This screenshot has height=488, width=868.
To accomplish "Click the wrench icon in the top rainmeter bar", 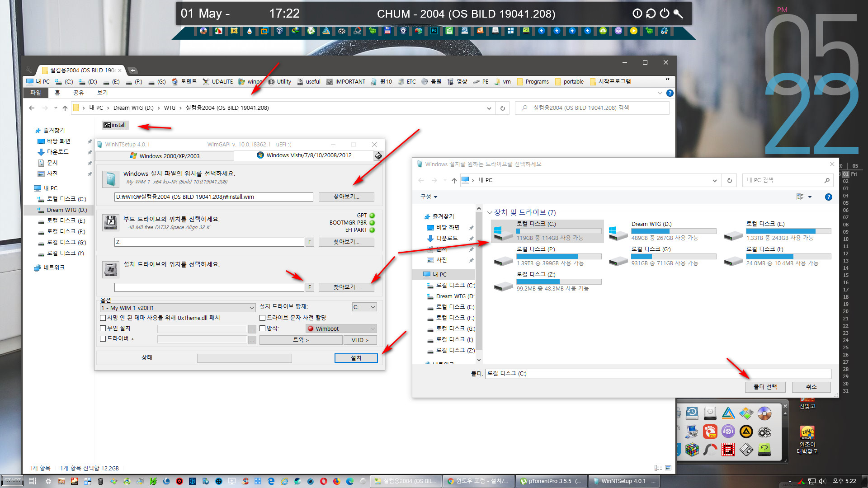I will (x=678, y=14).
